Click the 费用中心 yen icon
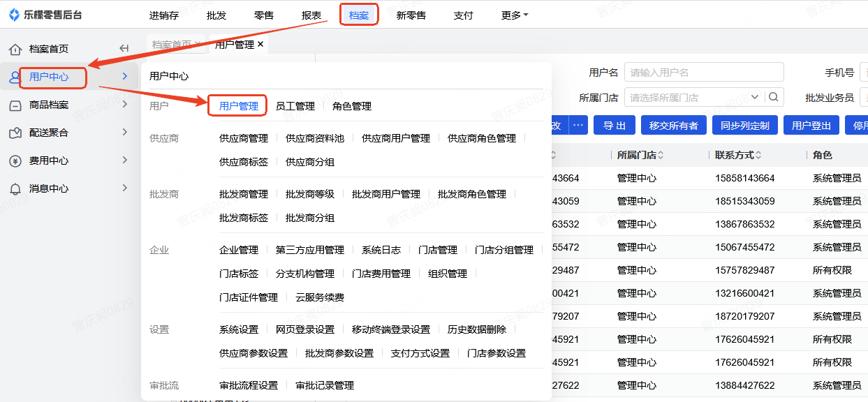The image size is (868, 402). [x=15, y=161]
